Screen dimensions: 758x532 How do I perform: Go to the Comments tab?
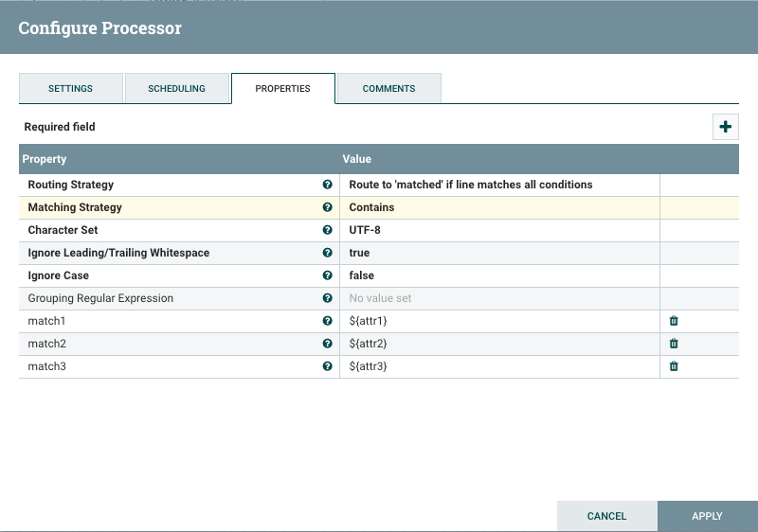point(388,88)
